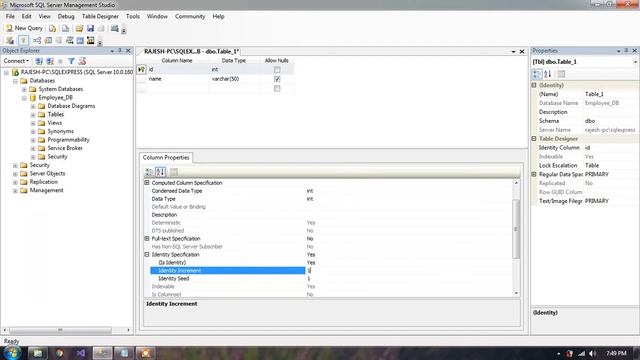The height and width of the screenshot is (360, 640).
Task: Select the RAJESH-PC dbo.Table_1 document tab
Action: tap(191, 51)
